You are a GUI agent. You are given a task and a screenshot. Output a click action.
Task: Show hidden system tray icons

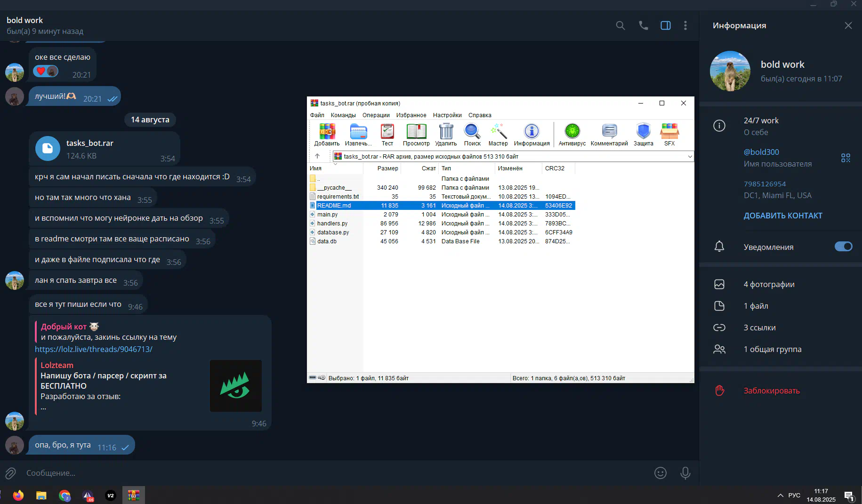point(780,495)
